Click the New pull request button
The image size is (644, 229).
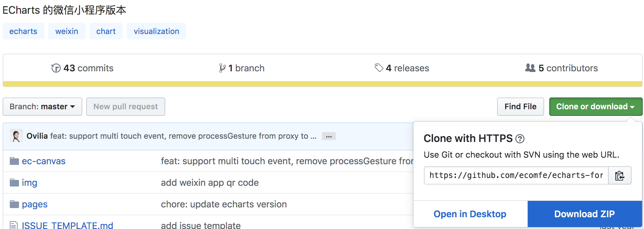pos(126,107)
